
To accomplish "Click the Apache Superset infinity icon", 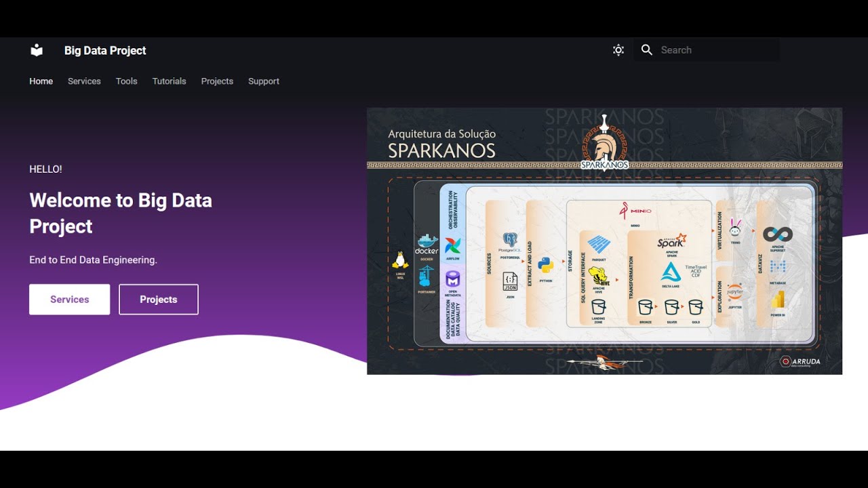I will (x=778, y=235).
